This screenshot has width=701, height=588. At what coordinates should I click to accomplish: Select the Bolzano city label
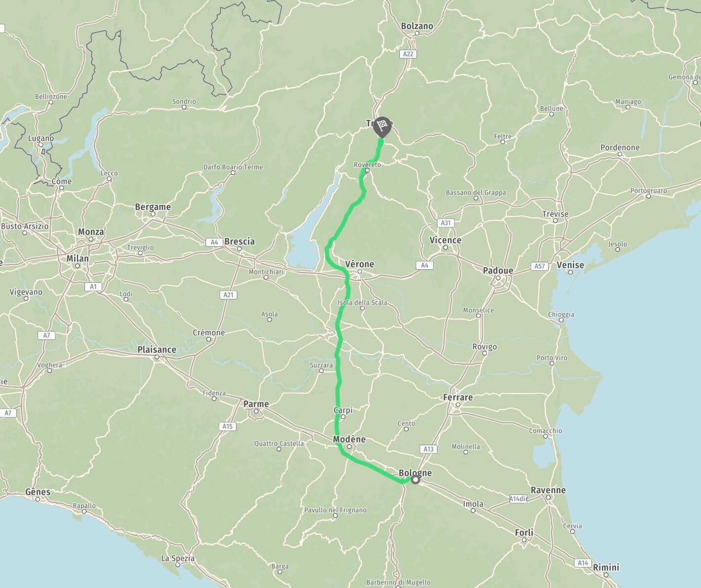click(417, 26)
